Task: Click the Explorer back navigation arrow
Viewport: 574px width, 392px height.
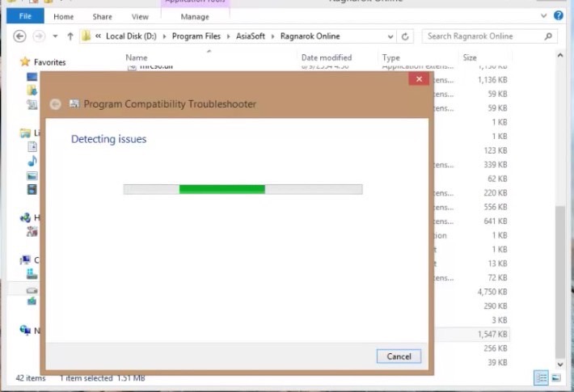Action: [19, 36]
